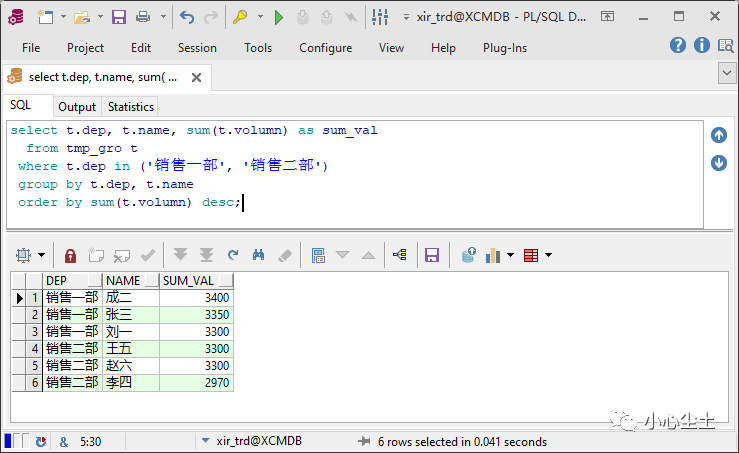Click the Open folder icon
The width and height of the screenshot is (739, 453).
click(x=82, y=17)
